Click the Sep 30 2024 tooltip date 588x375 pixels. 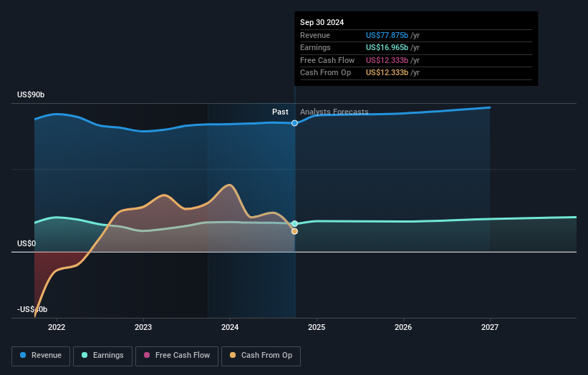point(322,22)
